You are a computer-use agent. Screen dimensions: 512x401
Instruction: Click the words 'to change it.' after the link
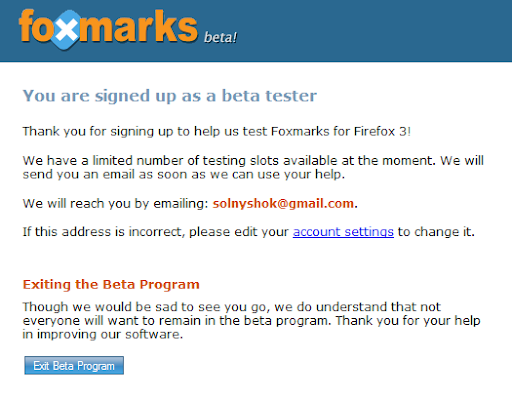pos(436,232)
